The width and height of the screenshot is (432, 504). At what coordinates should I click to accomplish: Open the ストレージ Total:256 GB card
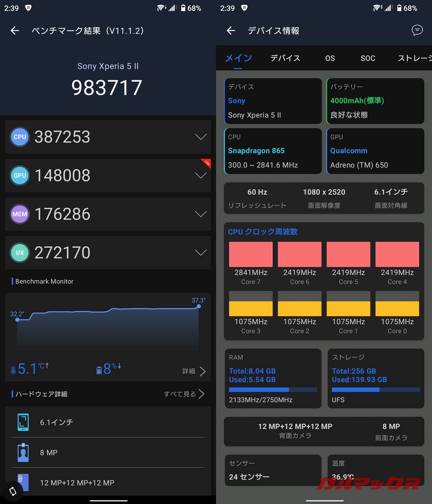tap(376, 378)
